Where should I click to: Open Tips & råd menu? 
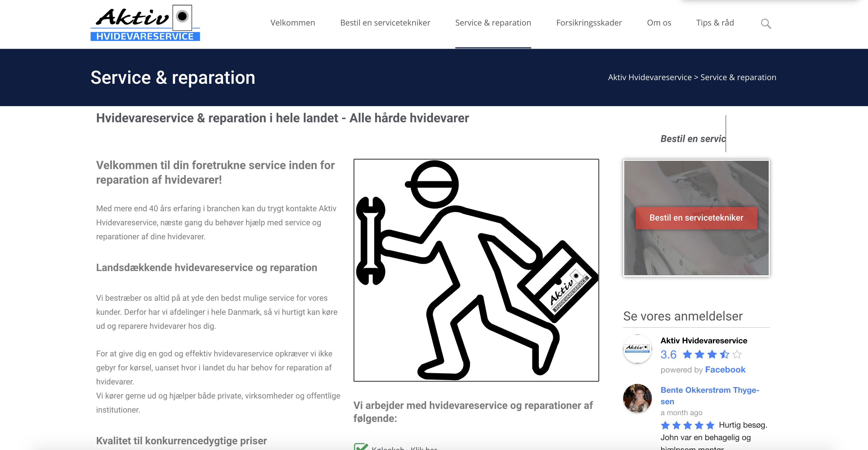(715, 23)
